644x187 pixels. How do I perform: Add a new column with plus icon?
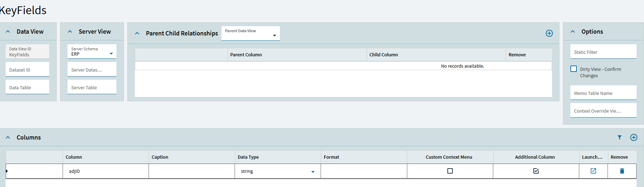click(x=634, y=137)
